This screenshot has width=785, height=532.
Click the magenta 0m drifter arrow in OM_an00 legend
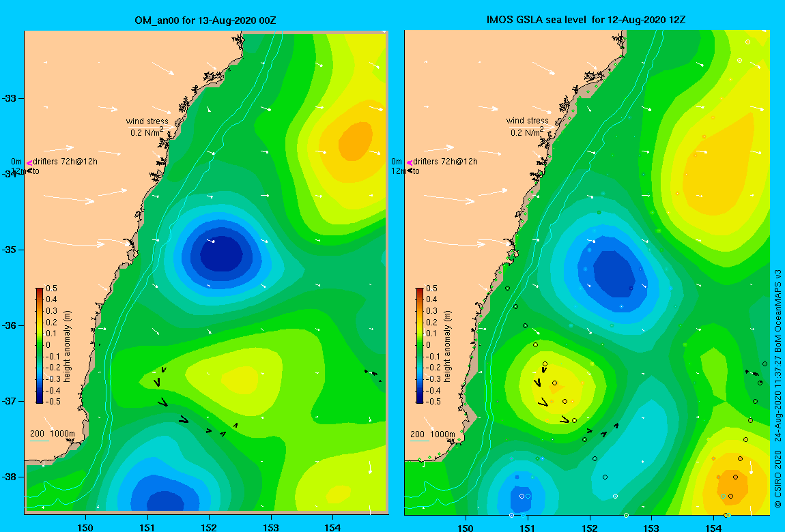tap(29, 162)
